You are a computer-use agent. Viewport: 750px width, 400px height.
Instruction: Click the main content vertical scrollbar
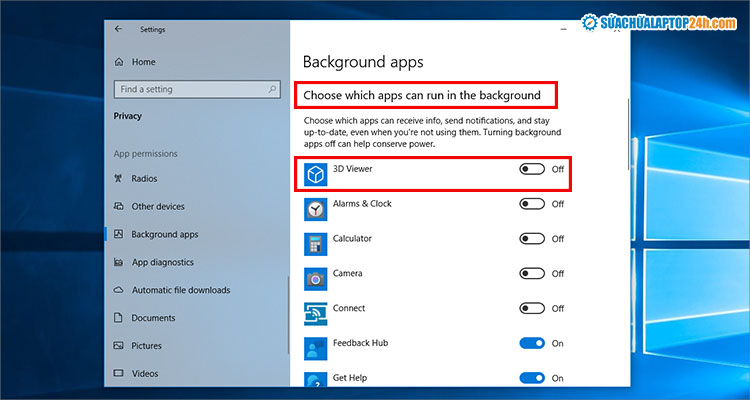point(628,134)
